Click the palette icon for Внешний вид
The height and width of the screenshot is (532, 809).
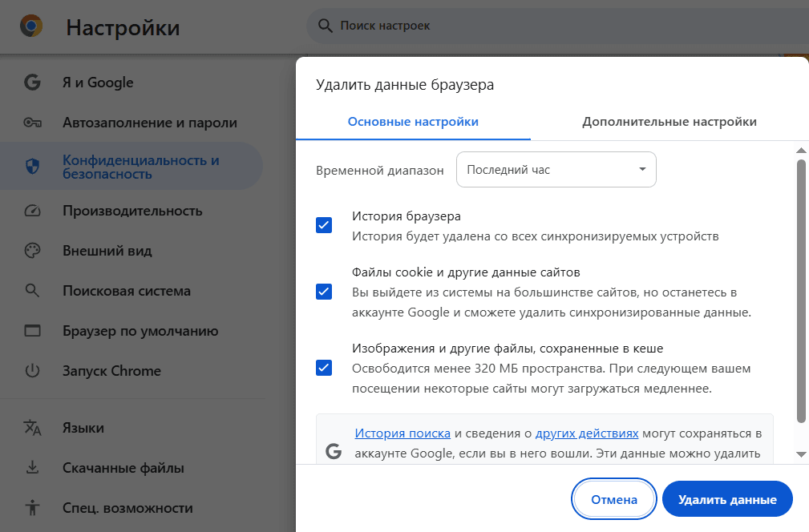pyautogui.click(x=32, y=251)
